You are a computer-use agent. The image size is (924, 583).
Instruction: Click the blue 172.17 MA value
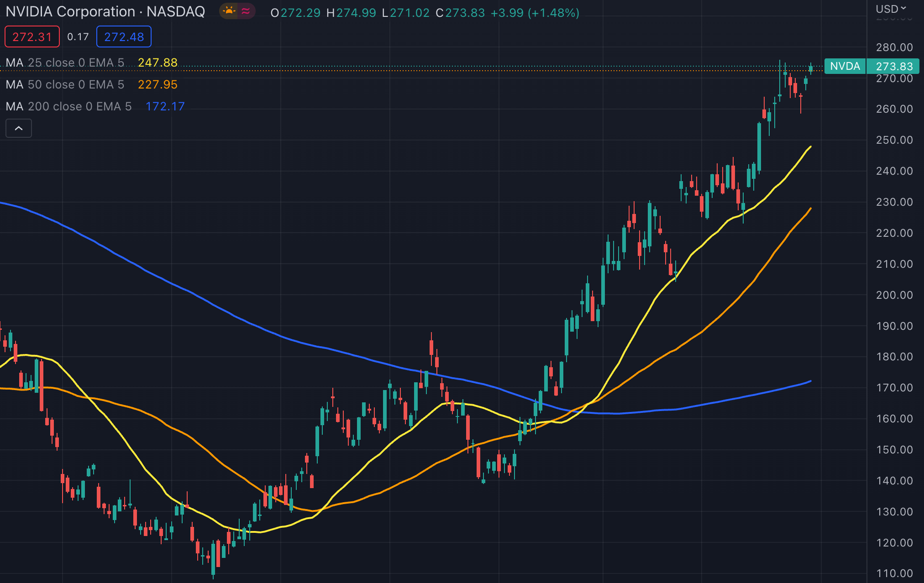(165, 106)
